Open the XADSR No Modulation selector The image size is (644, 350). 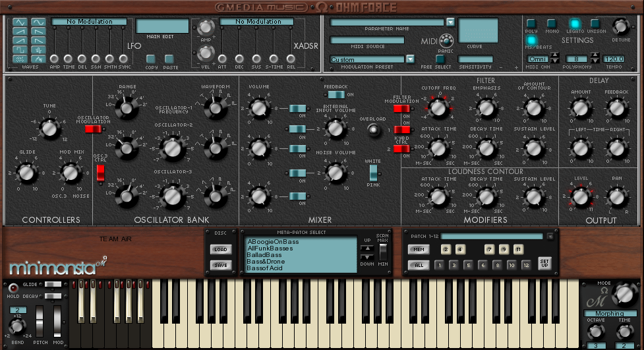tap(256, 21)
